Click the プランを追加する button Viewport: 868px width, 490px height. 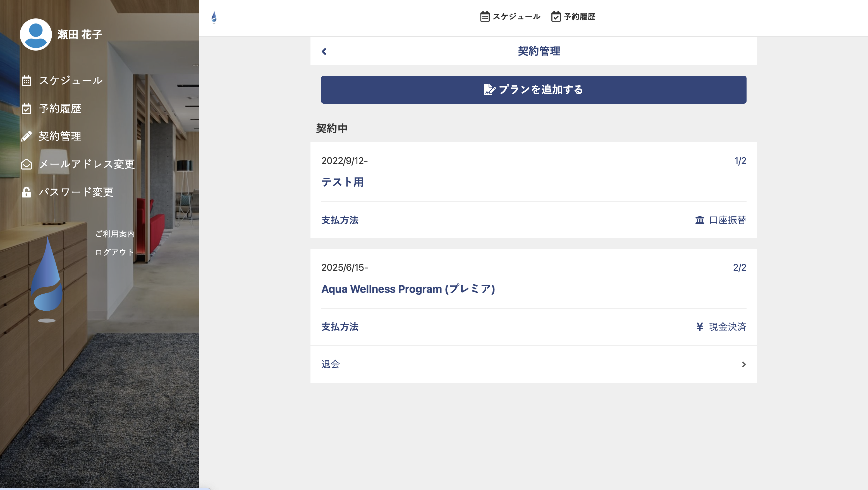[534, 90]
